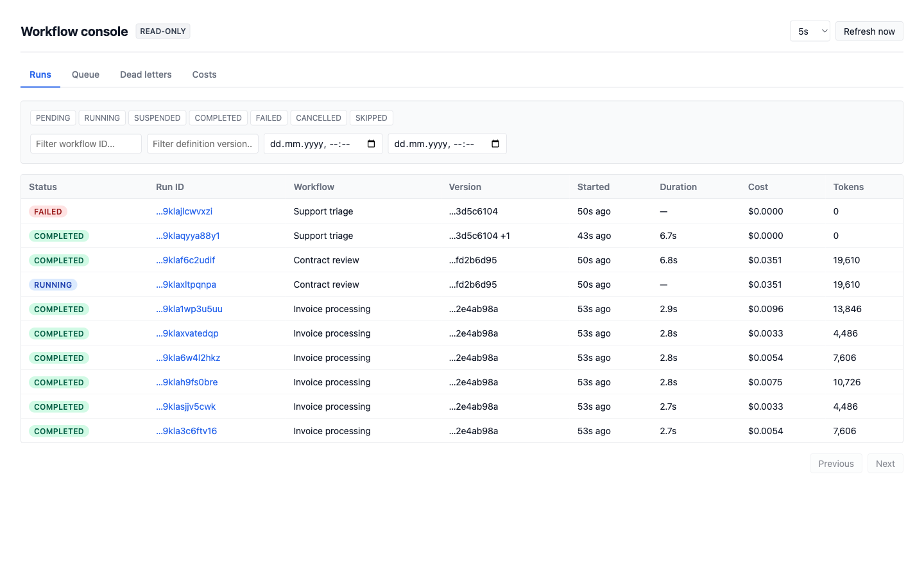
Task: Open run ...9klaxltpqnpa
Action: (x=186, y=285)
